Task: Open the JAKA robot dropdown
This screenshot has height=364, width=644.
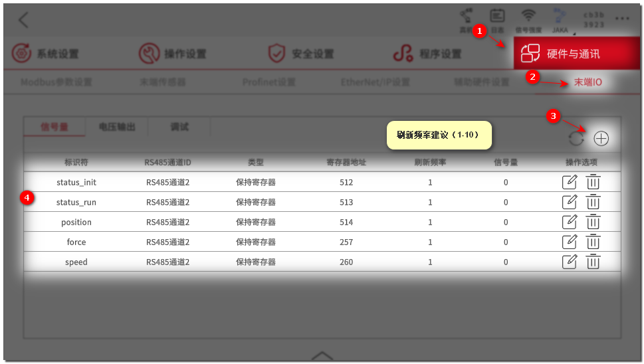Action: (x=561, y=21)
